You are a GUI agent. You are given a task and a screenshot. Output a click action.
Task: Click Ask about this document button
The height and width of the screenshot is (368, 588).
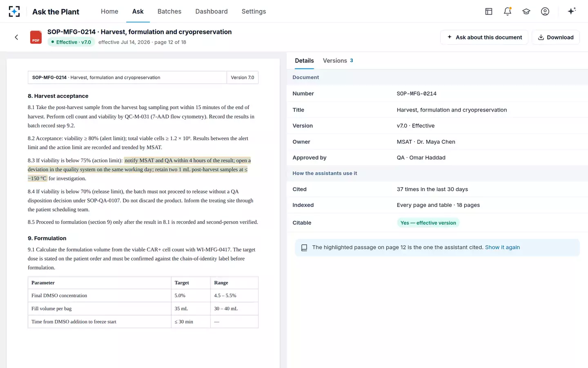[x=484, y=37]
